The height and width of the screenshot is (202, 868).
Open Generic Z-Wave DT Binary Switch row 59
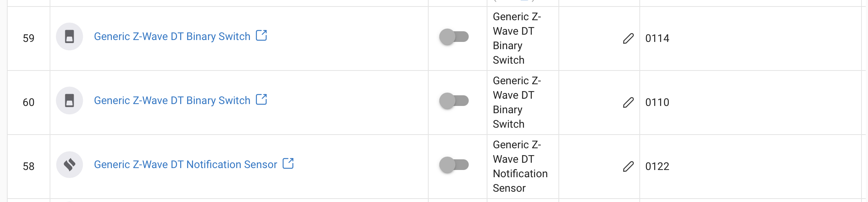172,37
